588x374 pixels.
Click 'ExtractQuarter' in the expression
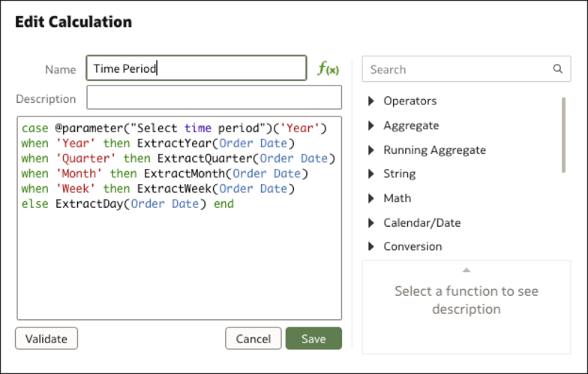[x=205, y=158]
